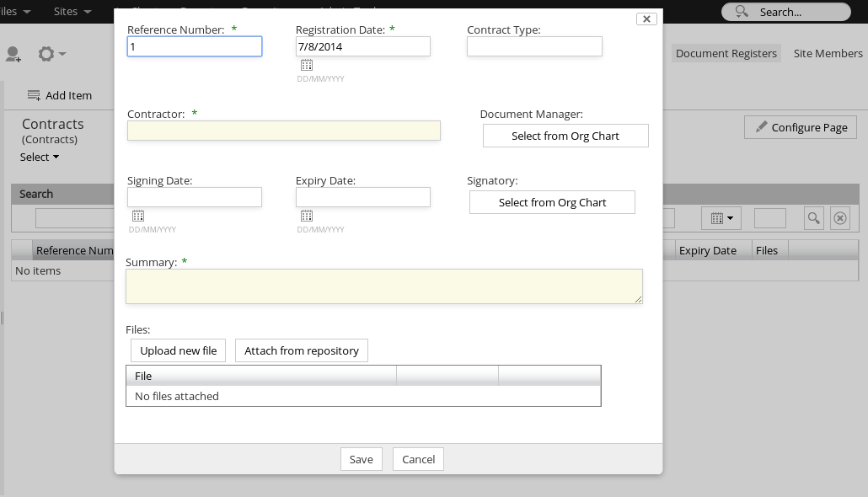
Task: Go to Site Members tab
Action: pos(828,53)
